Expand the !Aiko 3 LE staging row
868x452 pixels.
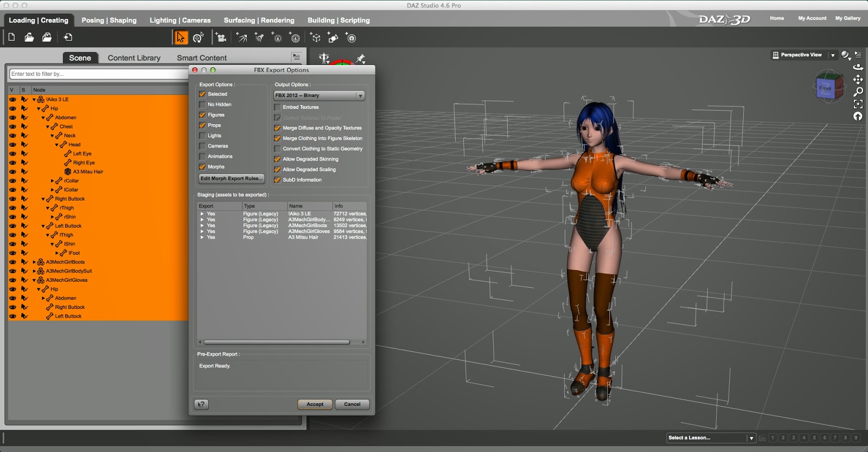coord(202,214)
